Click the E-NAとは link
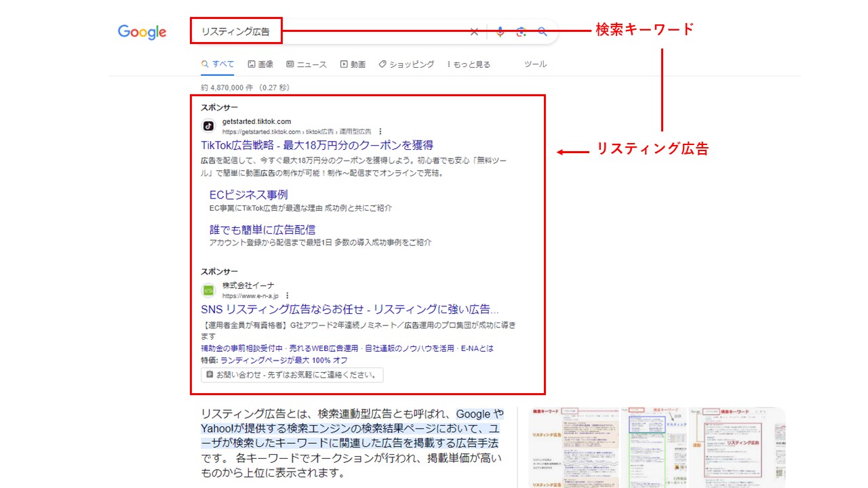 click(477, 348)
